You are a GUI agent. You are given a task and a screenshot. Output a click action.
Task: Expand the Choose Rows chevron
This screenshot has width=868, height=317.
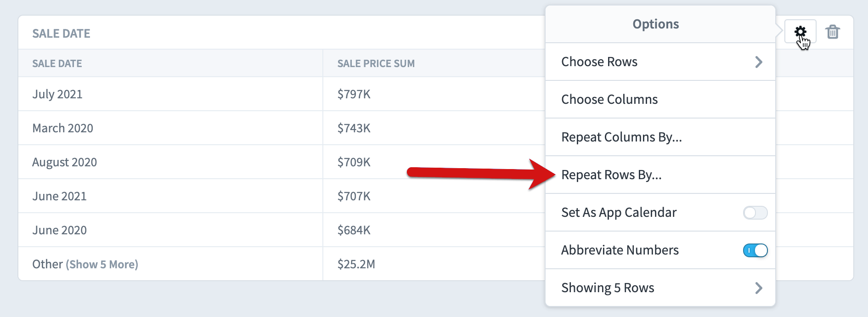(x=759, y=62)
